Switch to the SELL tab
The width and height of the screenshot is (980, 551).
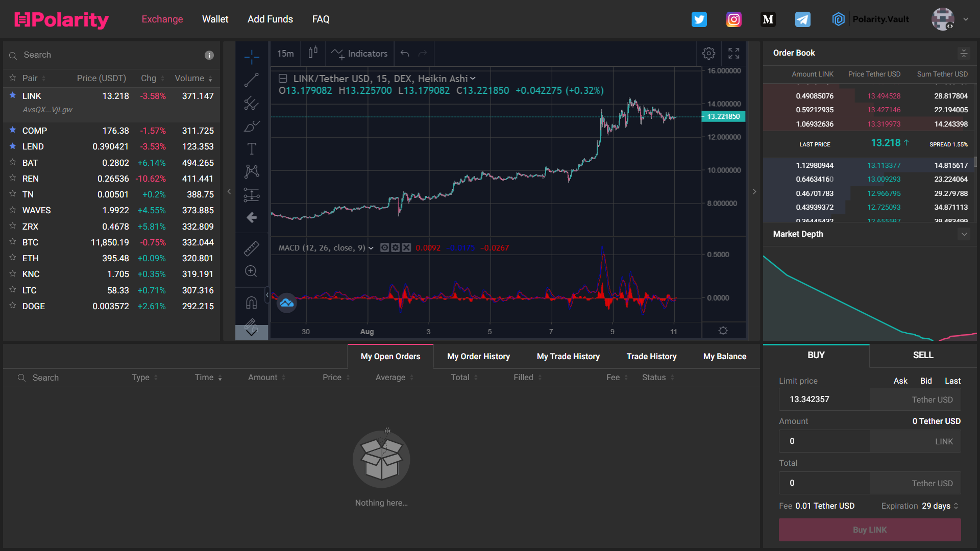[x=923, y=356]
